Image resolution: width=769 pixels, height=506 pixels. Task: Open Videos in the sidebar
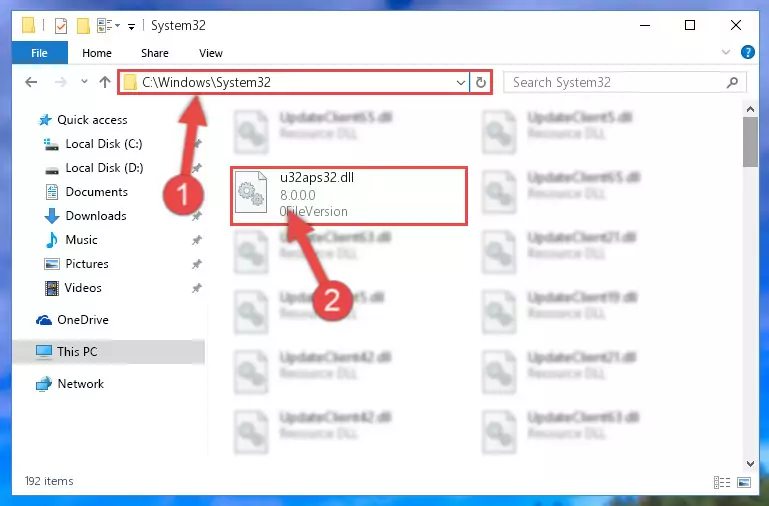coord(83,288)
